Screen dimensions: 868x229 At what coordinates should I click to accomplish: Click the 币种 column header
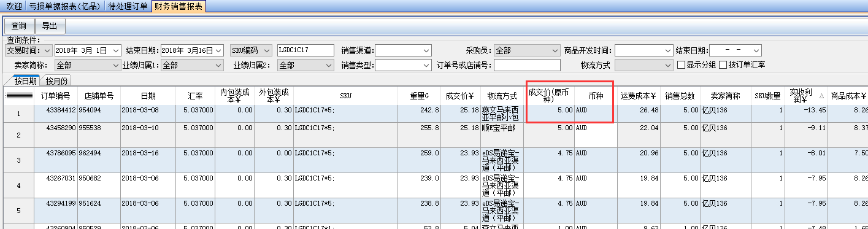(596, 96)
